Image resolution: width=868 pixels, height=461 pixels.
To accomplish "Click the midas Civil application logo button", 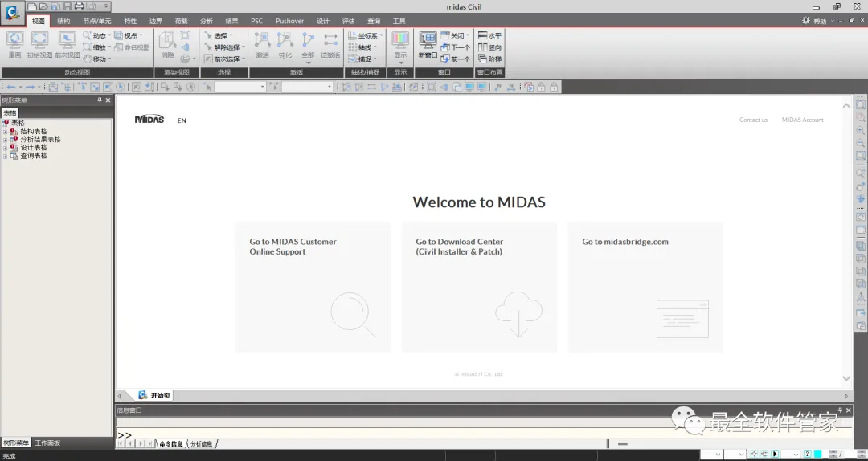I will click(12, 12).
